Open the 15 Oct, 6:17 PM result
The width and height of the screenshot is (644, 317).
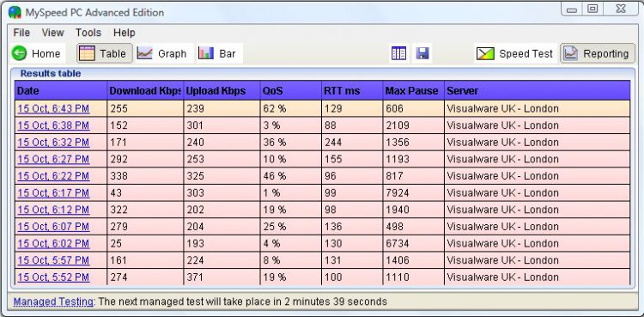tap(53, 192)
